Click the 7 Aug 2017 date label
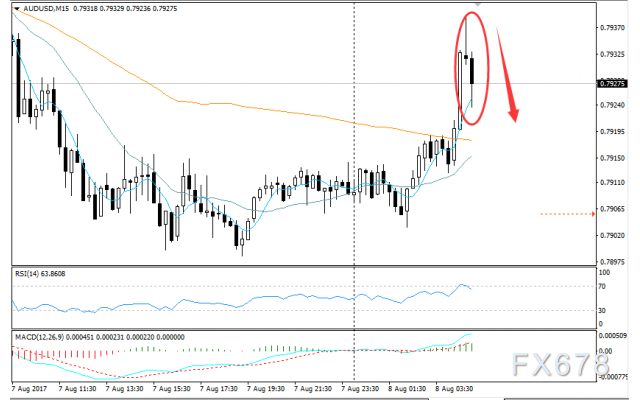The image size is (640, 400). click(29, 389)
